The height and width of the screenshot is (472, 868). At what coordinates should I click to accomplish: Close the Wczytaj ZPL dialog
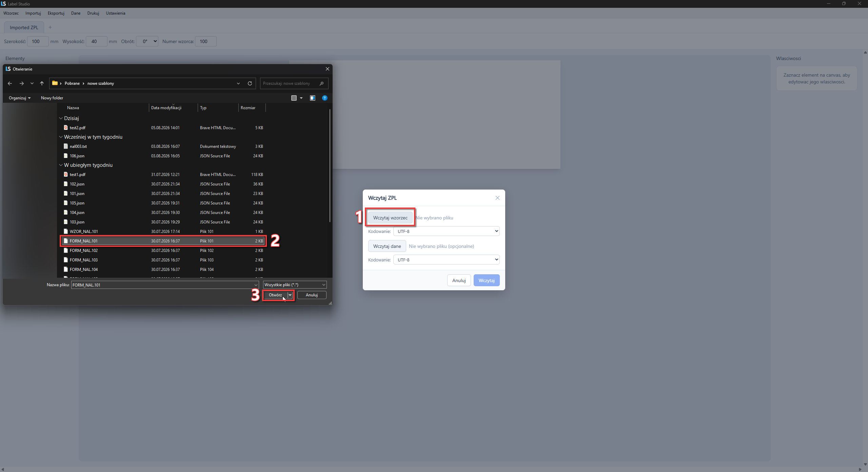pos(497,198)
